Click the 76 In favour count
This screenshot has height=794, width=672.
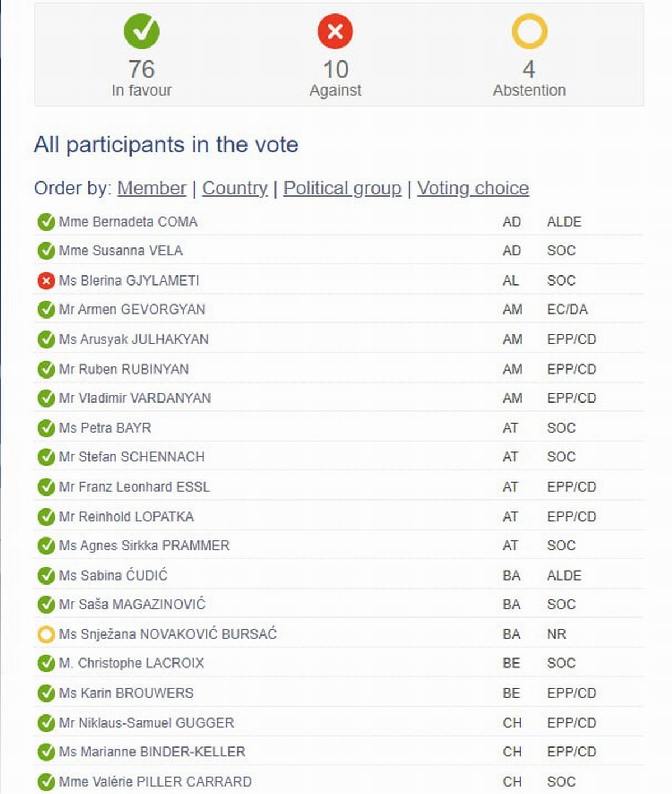[x=142, y=69]
